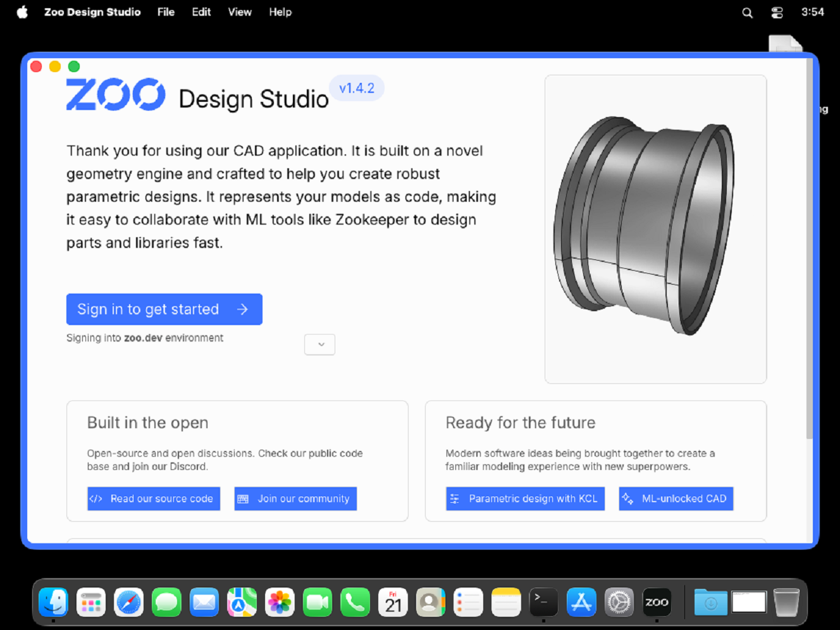Screen dimensions: 840x630
Task: Open the Help menu
Action: (x=280, y=12)
